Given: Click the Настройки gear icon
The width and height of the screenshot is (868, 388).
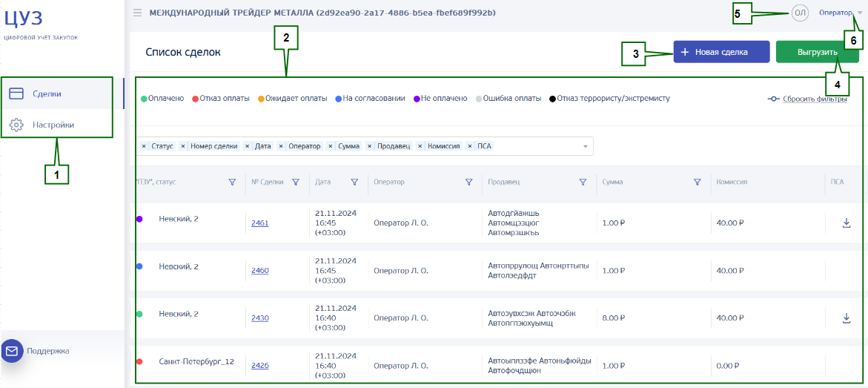Looking at the screenshot, I should click(x=16, y=125).
